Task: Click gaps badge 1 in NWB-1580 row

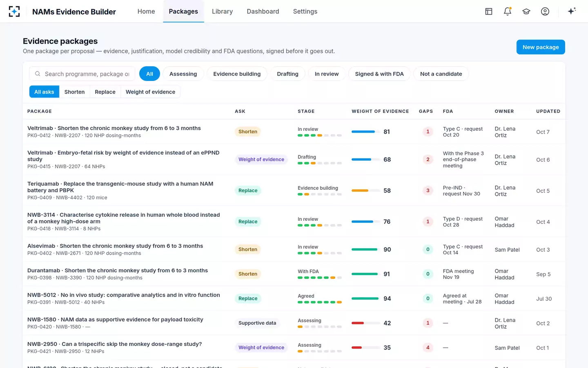Action: [428, 323]
